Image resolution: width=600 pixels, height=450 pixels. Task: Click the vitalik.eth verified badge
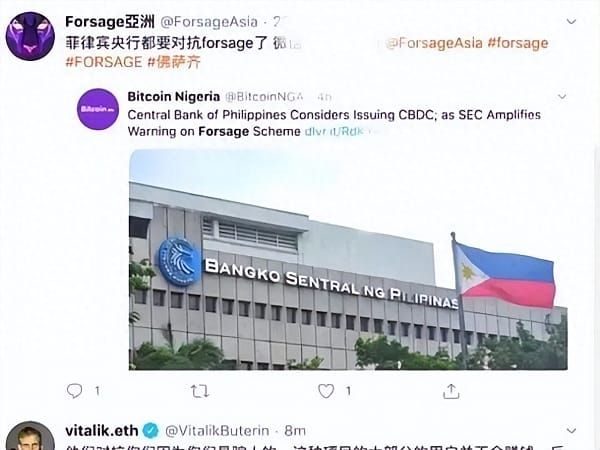pos(151,430)
